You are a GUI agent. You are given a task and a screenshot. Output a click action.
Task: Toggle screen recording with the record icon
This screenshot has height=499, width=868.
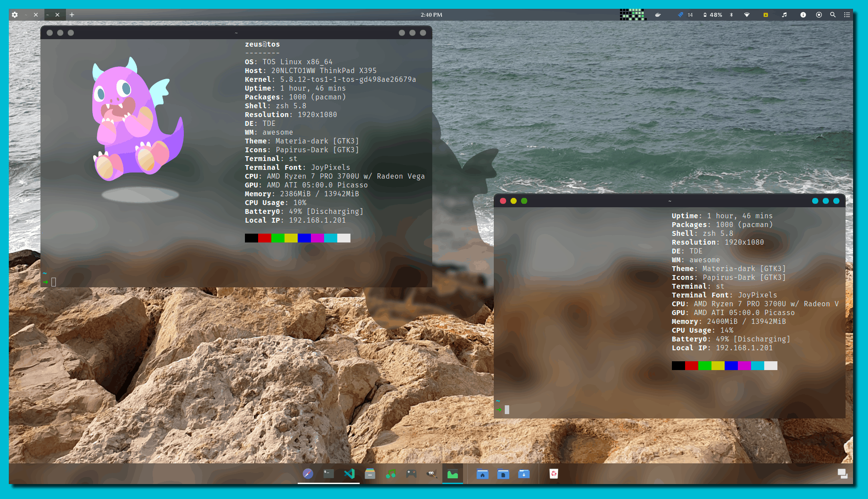coord(819,15)
